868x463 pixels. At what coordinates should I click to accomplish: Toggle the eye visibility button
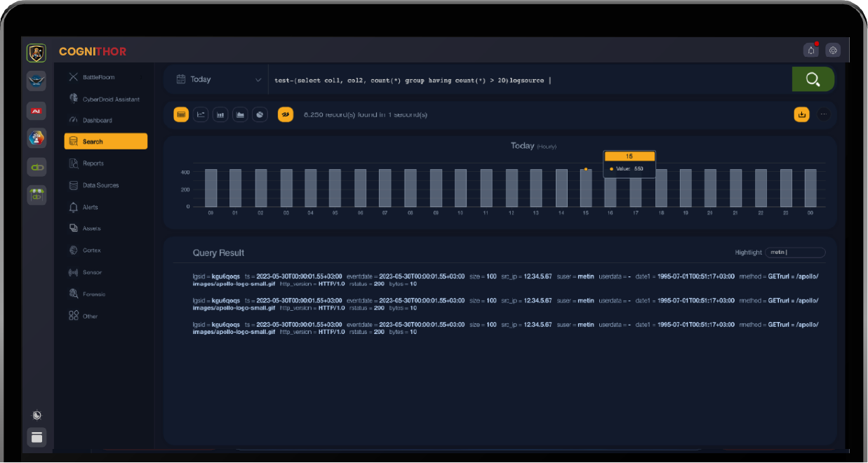[x=286, y=114]
